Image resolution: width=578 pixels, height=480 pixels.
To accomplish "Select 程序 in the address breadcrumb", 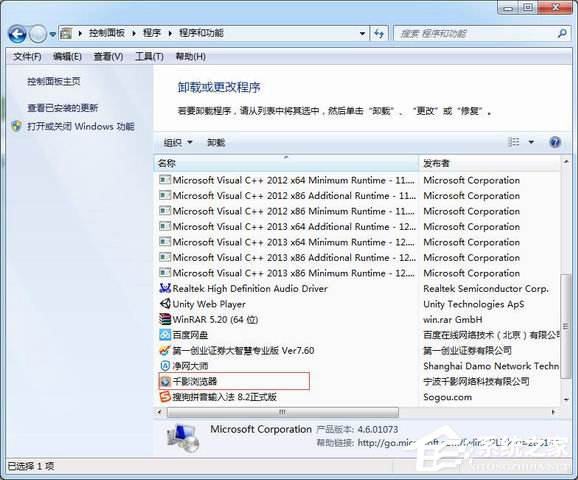I will click(152, 33).
